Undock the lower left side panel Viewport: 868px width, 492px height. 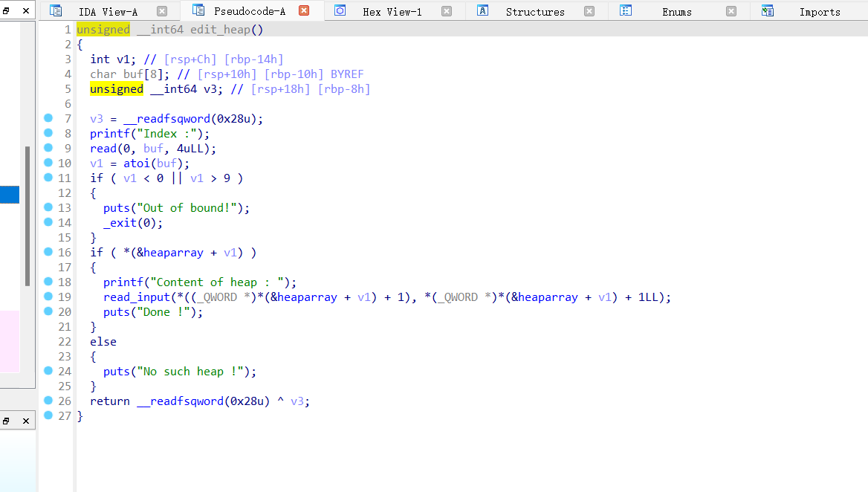tap(6, 421)
